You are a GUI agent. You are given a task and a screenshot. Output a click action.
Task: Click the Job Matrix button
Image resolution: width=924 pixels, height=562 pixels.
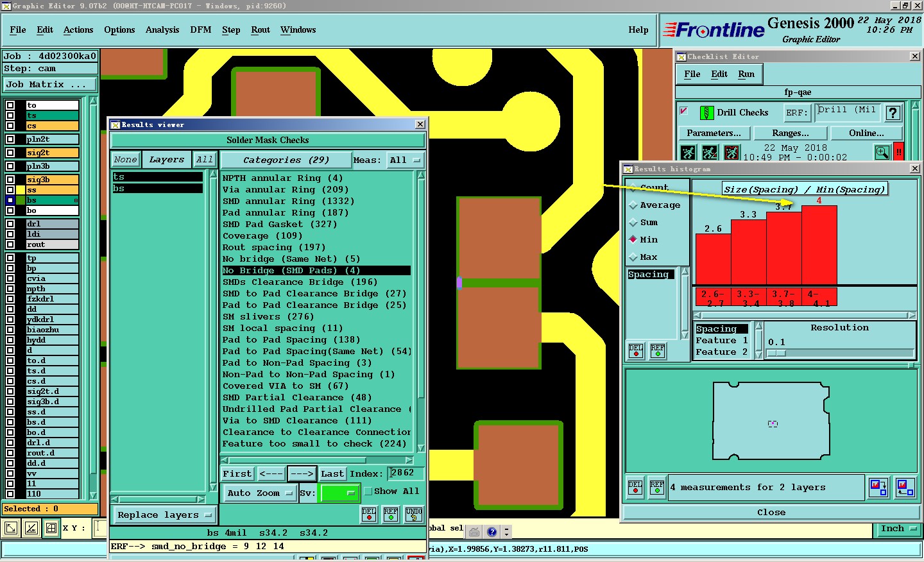pos(50,84)
